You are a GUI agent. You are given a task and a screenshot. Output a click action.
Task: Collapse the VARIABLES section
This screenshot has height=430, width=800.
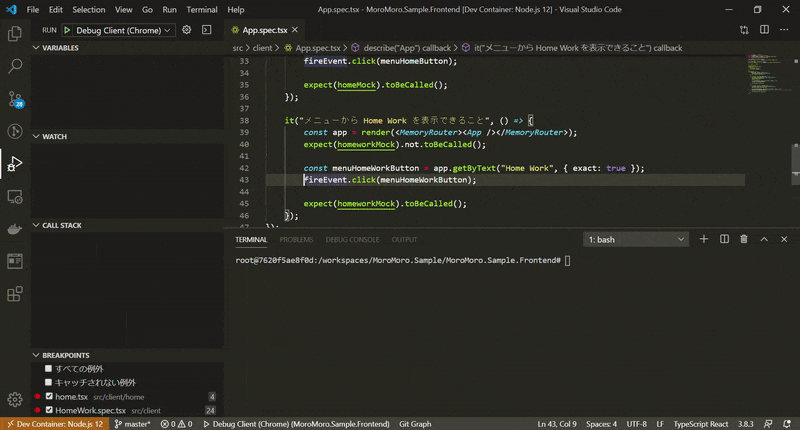point(60,48)
